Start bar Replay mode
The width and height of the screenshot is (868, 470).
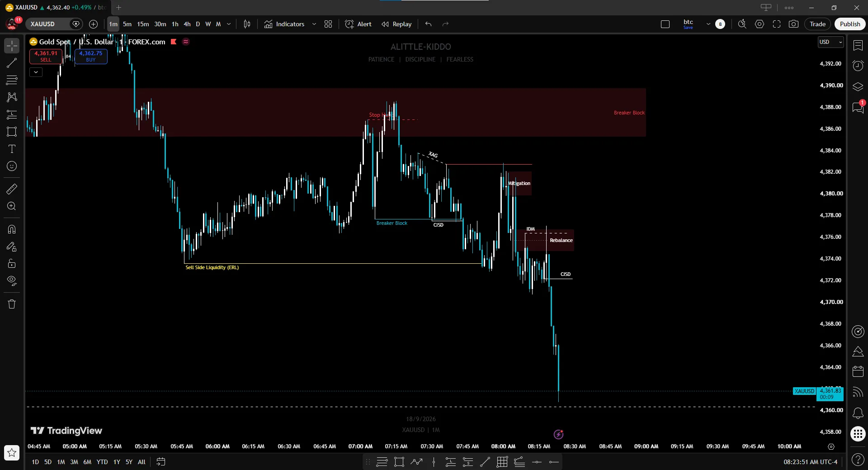point(396,24)
